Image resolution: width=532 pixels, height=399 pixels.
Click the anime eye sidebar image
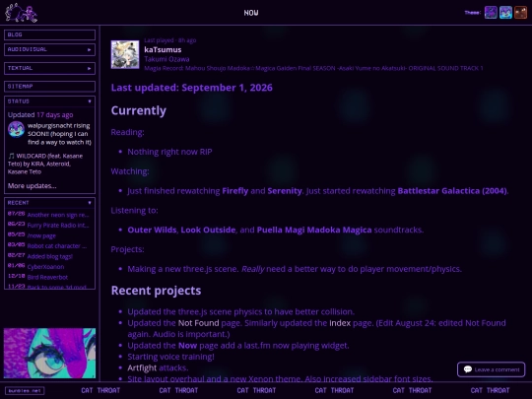point(49,353)
